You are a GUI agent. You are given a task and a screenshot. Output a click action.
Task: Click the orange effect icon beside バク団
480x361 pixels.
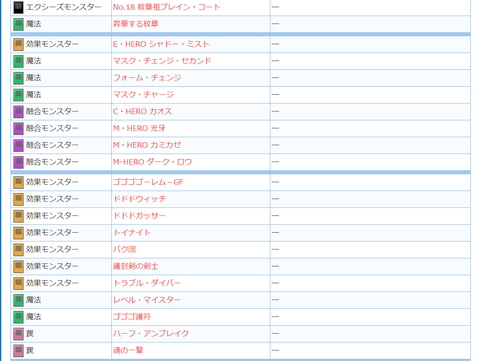tap(18, 250)
